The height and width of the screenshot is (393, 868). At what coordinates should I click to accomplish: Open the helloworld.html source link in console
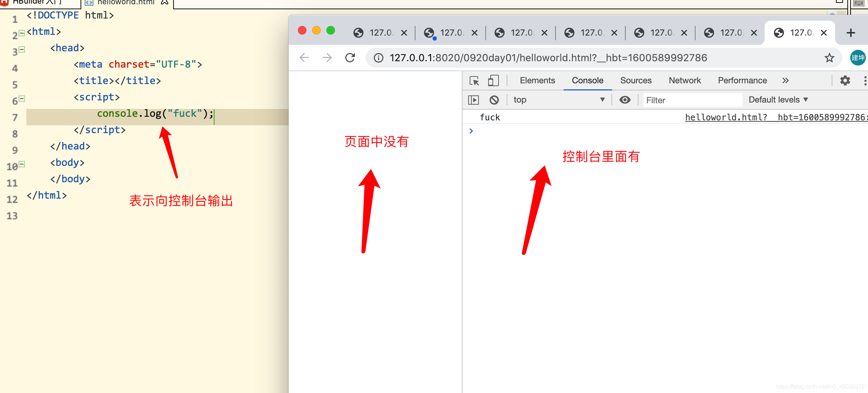coord(776,117)
